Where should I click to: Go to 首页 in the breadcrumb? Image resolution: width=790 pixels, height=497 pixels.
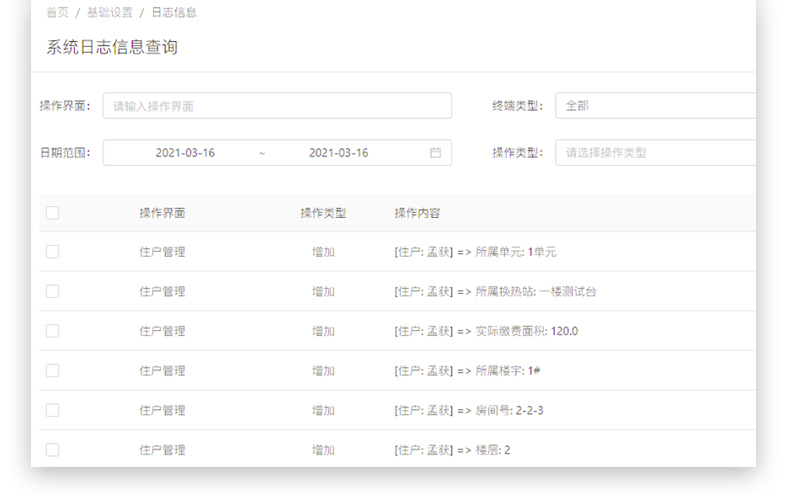tap(58, 13)
